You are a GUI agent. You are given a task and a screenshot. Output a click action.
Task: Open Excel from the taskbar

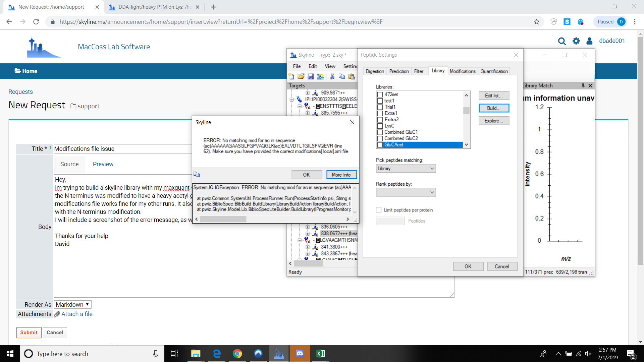pyautogui.click(x=320, y=354)
